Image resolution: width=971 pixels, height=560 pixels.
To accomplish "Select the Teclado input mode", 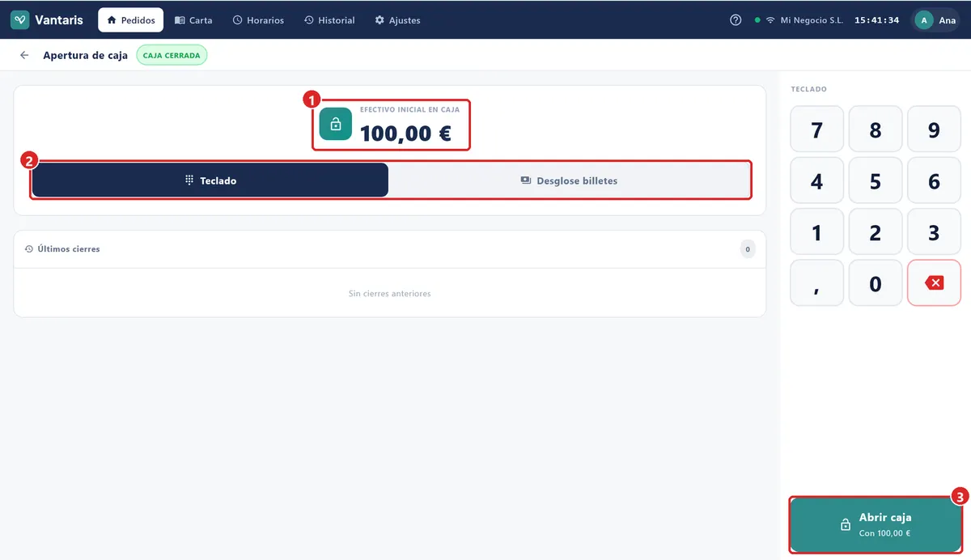I will [x=210, y=180].
